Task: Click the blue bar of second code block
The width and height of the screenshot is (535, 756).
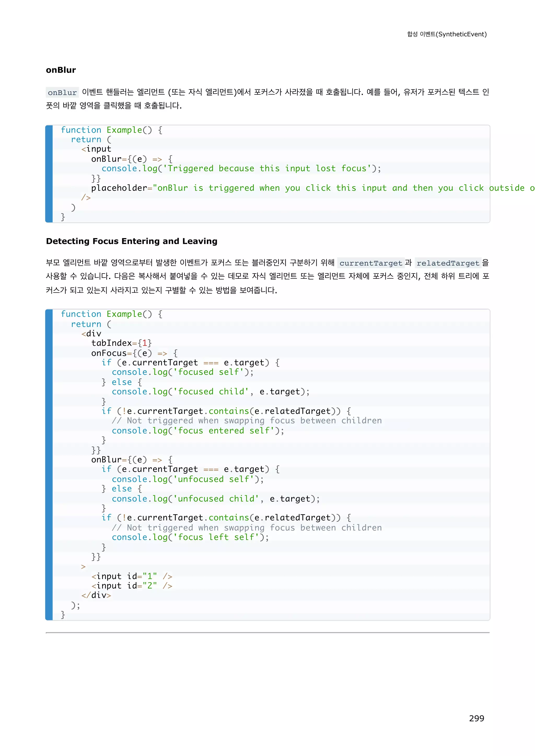Action: coord(49,464)
